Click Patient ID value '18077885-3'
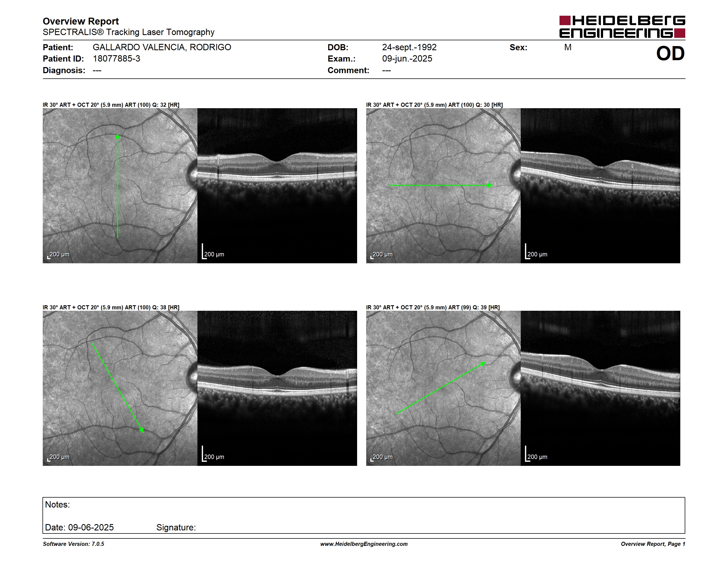The image size is (728, 563). [116, 59]
